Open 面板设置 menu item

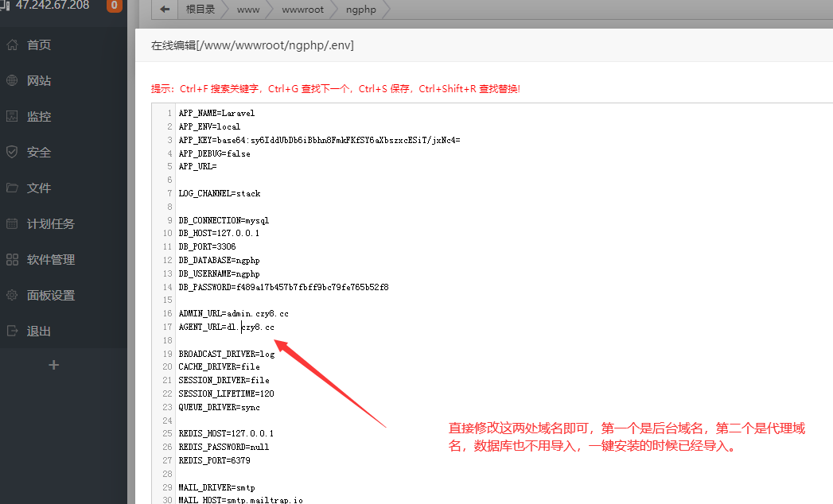51,296
